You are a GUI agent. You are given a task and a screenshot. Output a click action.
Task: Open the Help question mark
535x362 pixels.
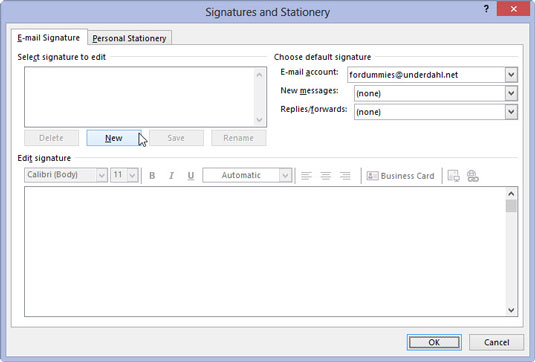pos(486,9)
